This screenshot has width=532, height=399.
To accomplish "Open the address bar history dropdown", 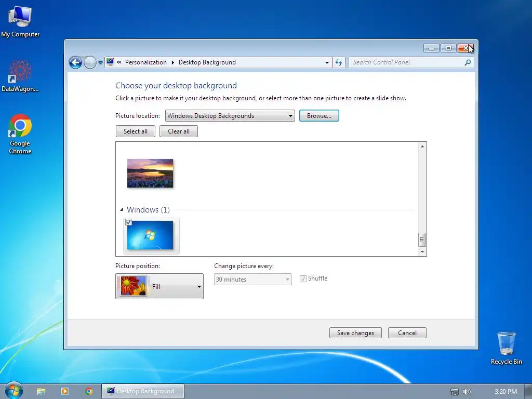I will click(x=327, y=62).
